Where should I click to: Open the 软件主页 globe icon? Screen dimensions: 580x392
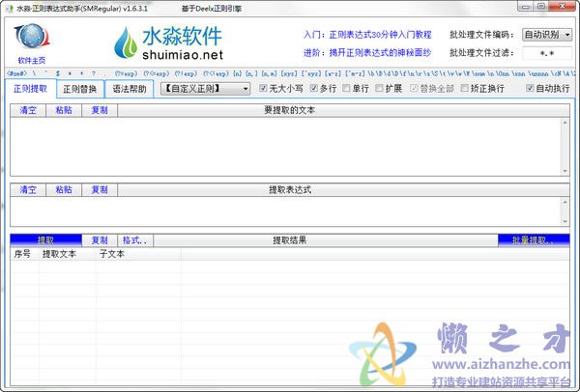click(32, 36)
